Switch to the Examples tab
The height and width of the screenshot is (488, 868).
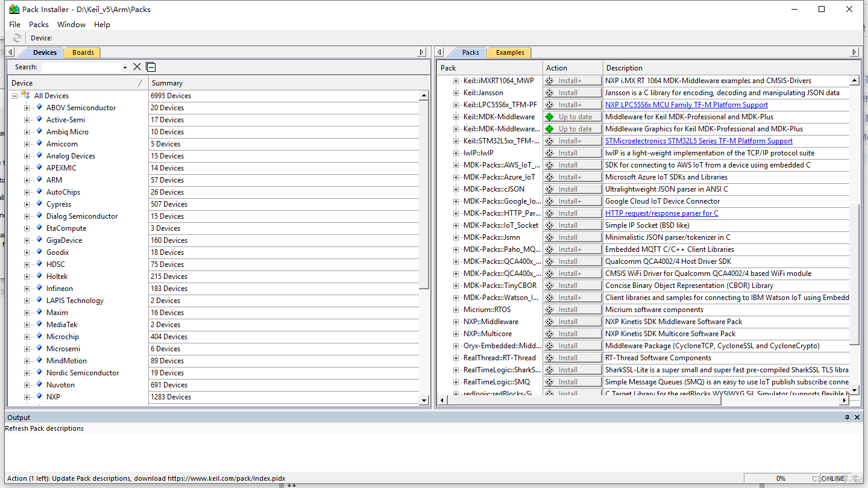click(510, 52)
